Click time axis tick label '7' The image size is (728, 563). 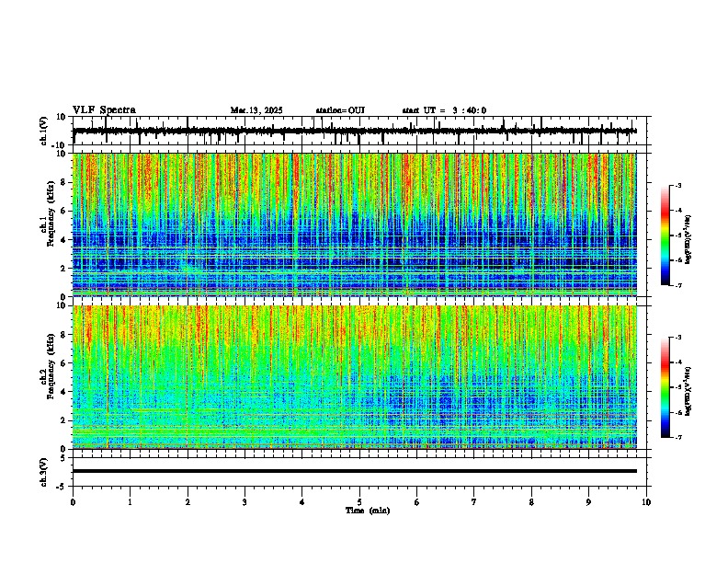pos(474,502)
